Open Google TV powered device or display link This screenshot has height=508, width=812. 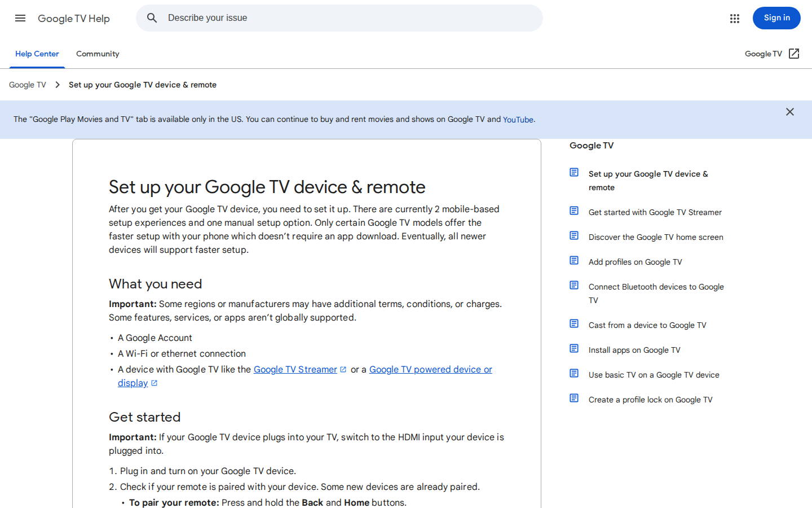[x=305, y=376]
